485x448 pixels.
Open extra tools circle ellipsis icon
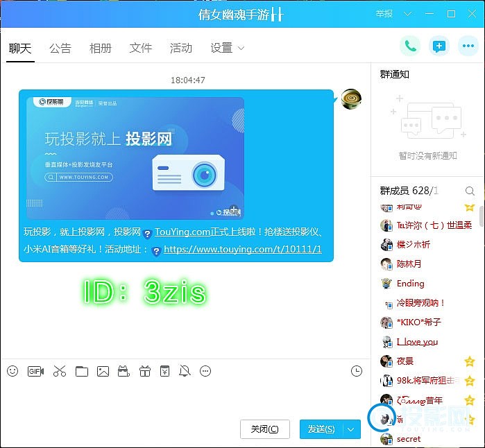205,371
